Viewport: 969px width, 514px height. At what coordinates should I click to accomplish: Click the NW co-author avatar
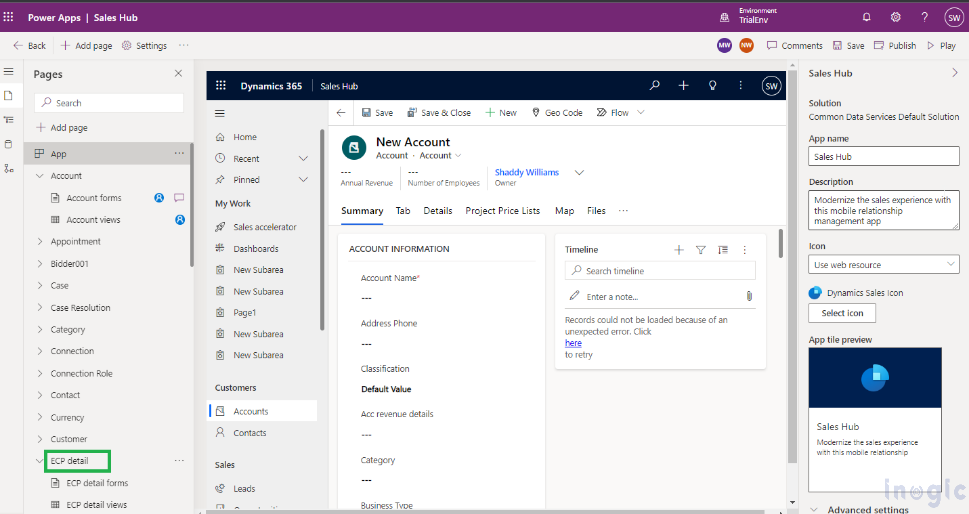click(x=747, y=45)
